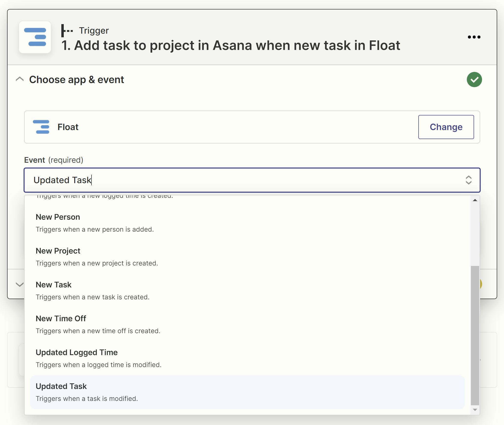Toggle the Event dropdown arrows
The image size is (504, 425).
(x=468, y=180)
